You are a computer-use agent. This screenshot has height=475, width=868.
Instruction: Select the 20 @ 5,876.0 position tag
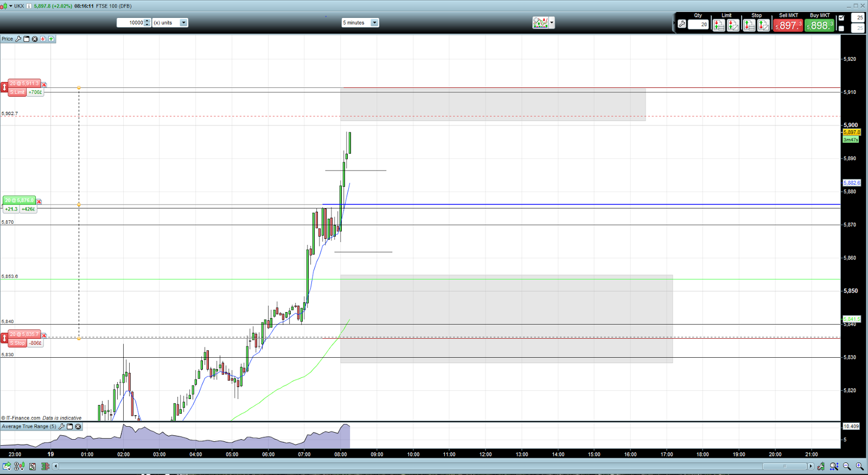[x=19, y=200]
